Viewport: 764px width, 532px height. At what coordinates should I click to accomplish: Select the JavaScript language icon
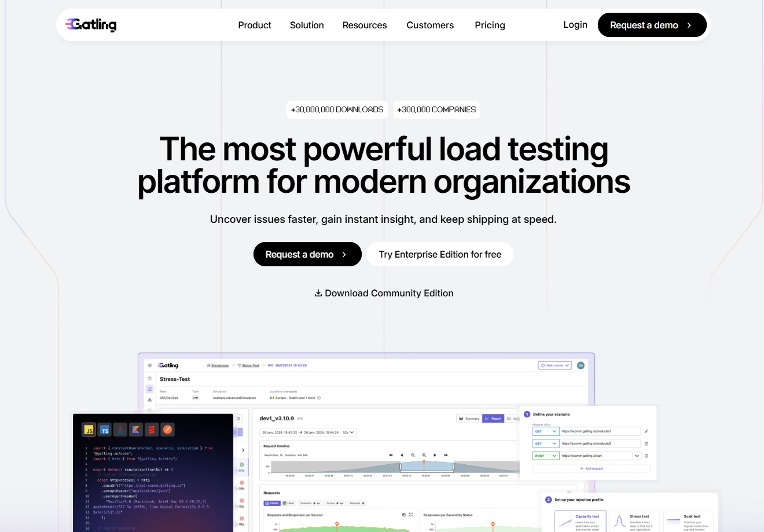pyautogui.click(x=89, y=430)
